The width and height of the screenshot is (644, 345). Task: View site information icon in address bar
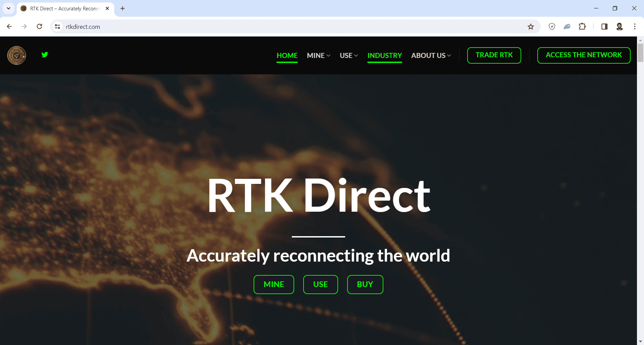coord(58,26)
